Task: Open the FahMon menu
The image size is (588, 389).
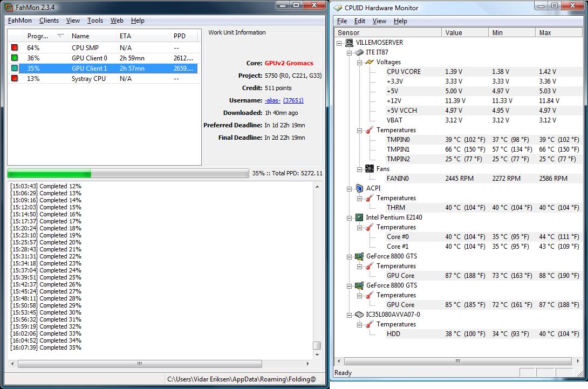Action: pyautogui.click(x=19, y=21)
